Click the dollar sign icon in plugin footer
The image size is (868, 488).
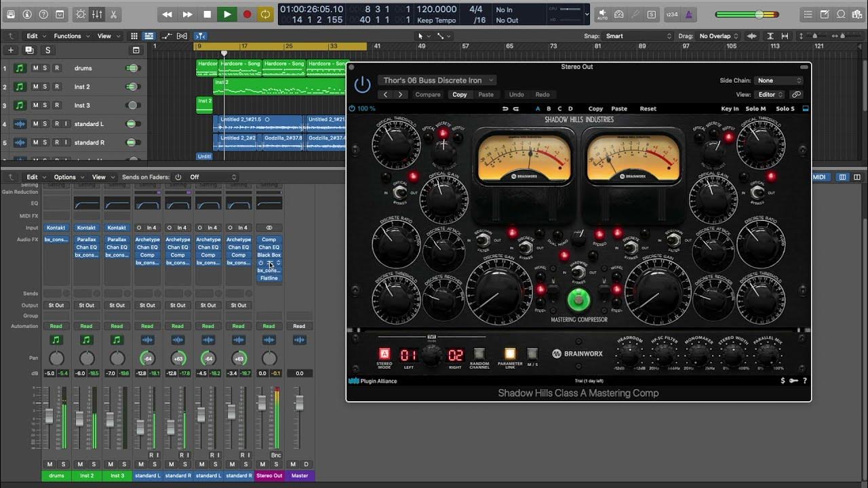(783, 381)
